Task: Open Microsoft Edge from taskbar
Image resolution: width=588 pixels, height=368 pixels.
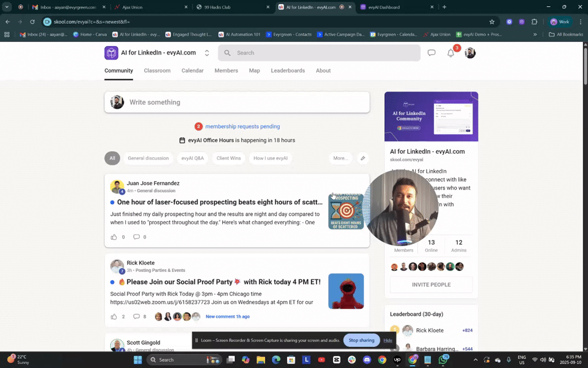Action: point(276,360)
